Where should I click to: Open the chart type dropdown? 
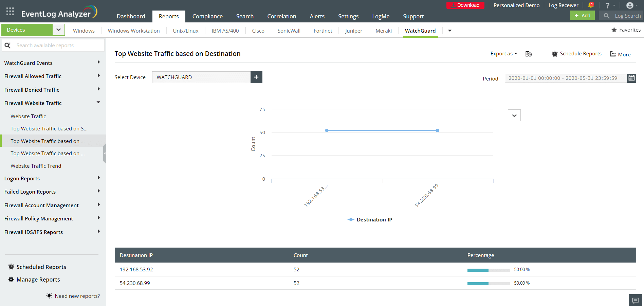[514, 115]
